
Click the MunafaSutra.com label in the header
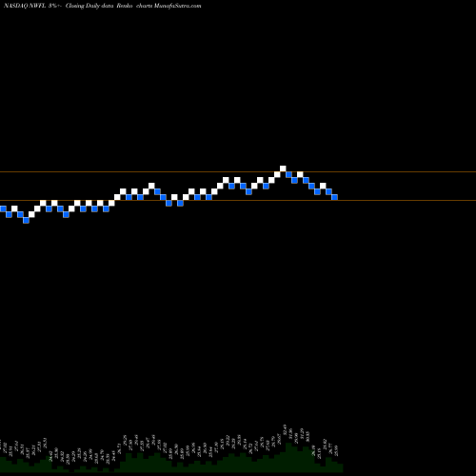[177, 6]
